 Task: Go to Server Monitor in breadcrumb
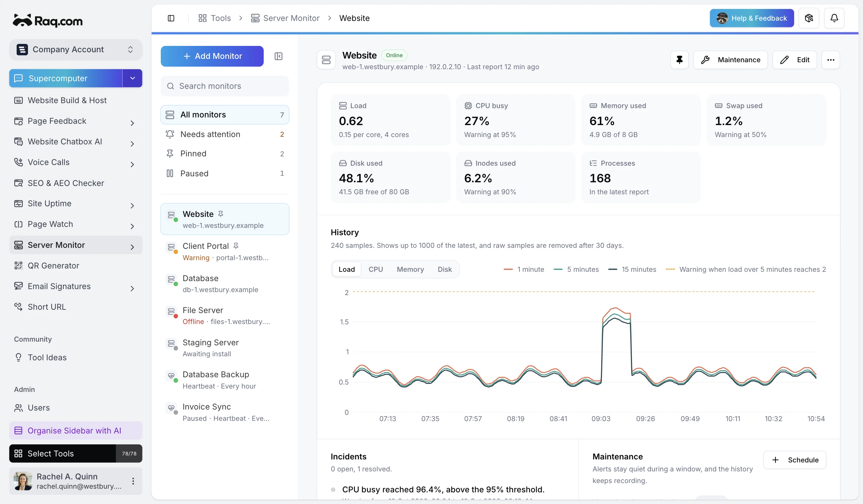coord(285,18)
